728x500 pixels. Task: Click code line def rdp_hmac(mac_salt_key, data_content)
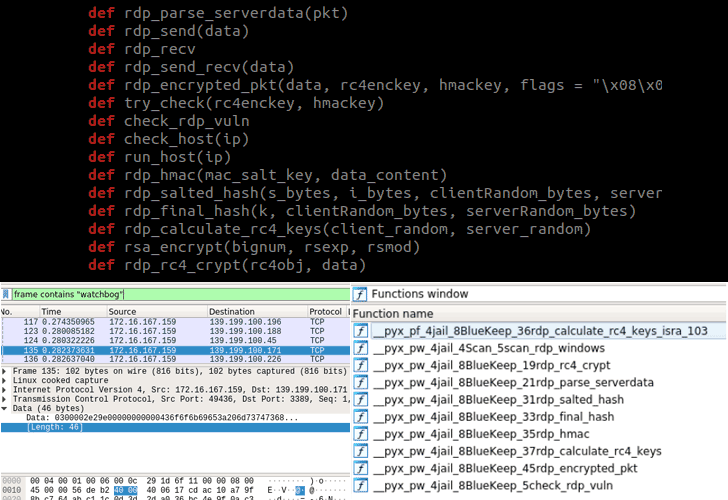tap(268, 175)
